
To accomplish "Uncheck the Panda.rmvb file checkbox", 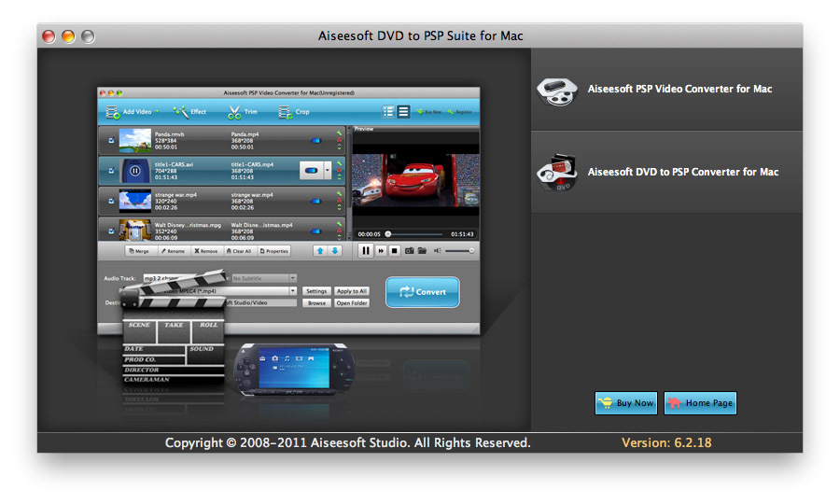I will click(x=112, y=142).
